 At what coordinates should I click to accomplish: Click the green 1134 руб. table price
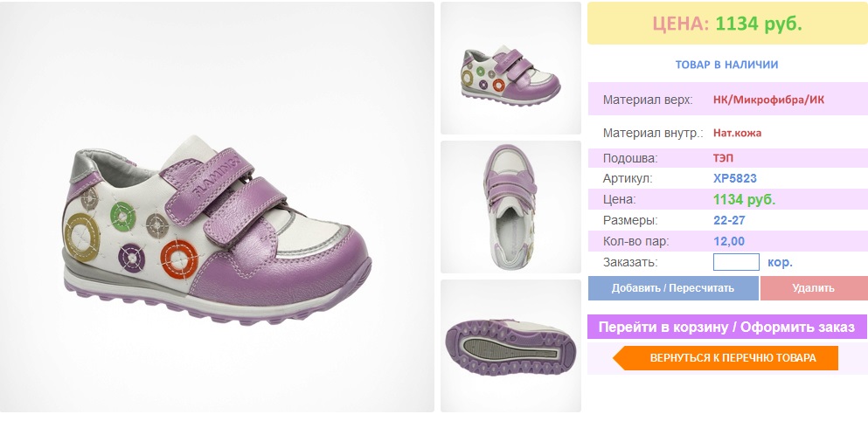(745, 200)
